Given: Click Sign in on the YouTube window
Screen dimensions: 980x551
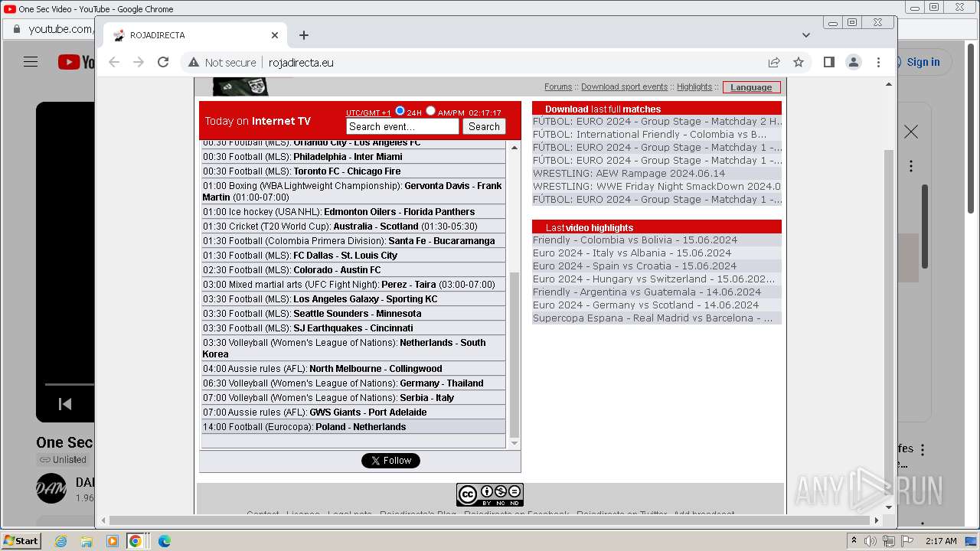Looking at the screenshot, I should point(923,62).
